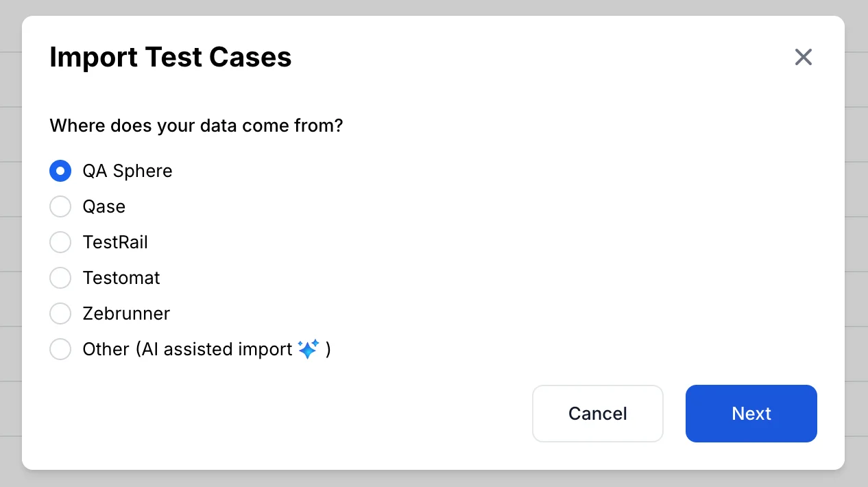
Task: Pick the TestRail radio button
Action: 60,242
